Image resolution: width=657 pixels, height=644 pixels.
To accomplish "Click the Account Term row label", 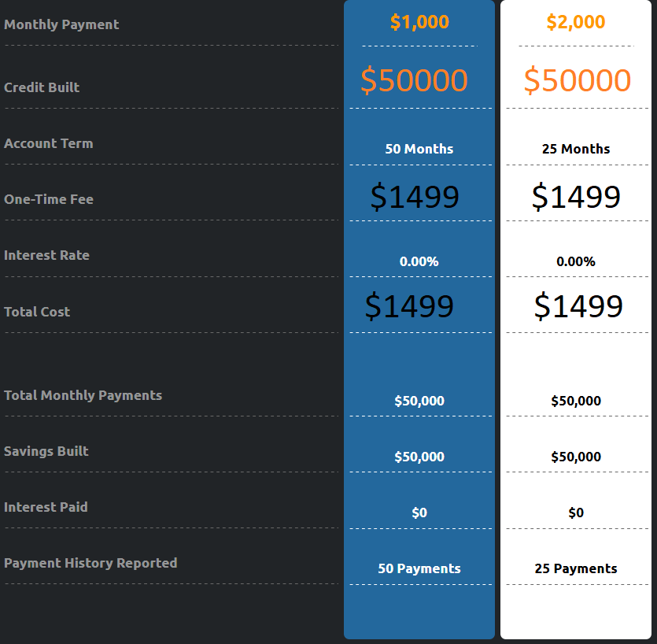I will point(49,143).
